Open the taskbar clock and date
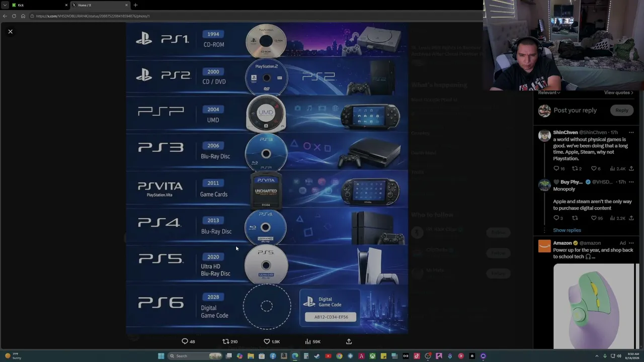 (632, 356)
